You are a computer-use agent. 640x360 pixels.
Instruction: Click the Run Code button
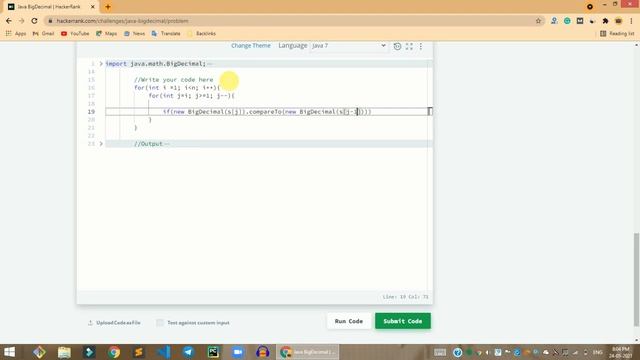[349, 321]
